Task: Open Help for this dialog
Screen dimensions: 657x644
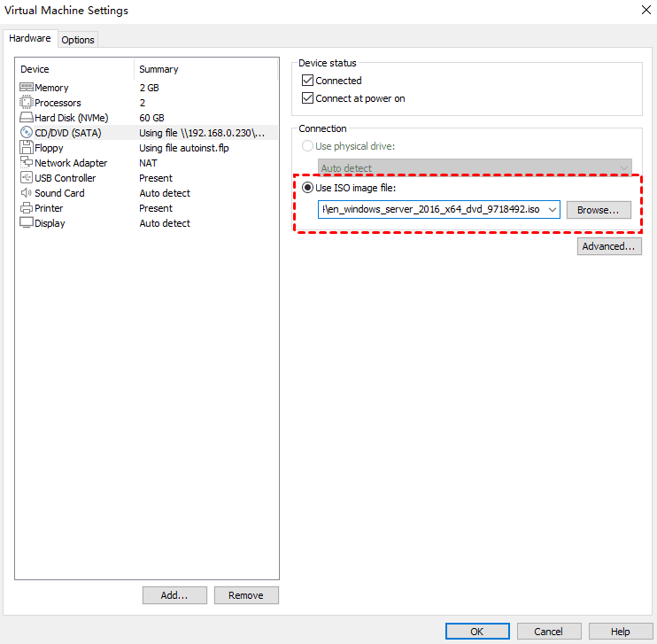Action: (621, 631)
